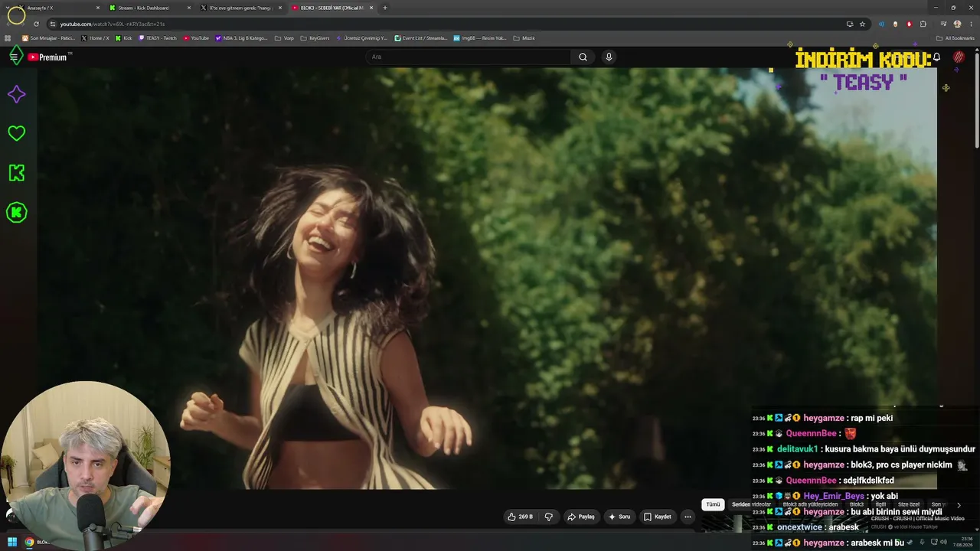Expand the Vorp bookmarks folder
Image resolution: width=980 pixels, height=551 pixels.
(x=284, y=37)
